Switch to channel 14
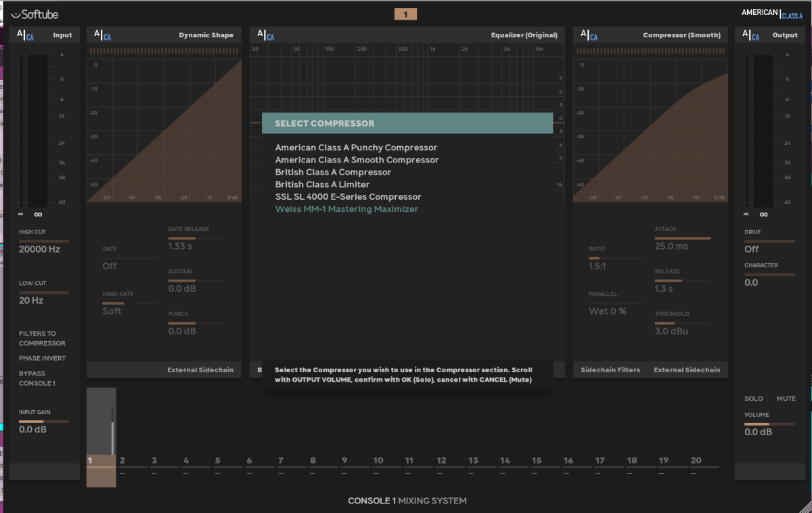 coord(514,461)
